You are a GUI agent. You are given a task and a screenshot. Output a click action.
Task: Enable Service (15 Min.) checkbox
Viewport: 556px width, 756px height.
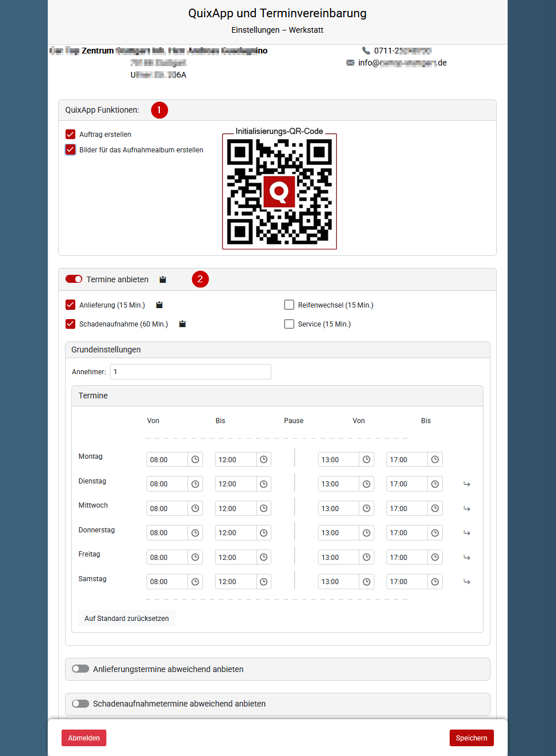click(x=289, y=324)
